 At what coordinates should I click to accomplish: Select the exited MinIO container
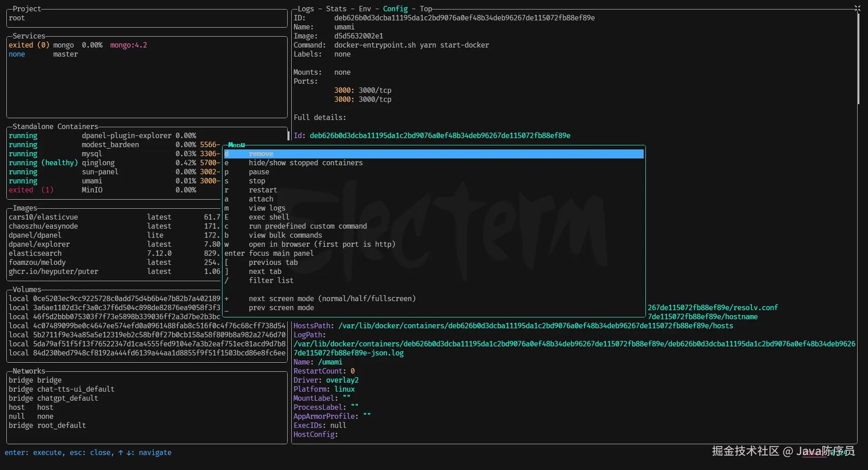click(x=92, y=190)
